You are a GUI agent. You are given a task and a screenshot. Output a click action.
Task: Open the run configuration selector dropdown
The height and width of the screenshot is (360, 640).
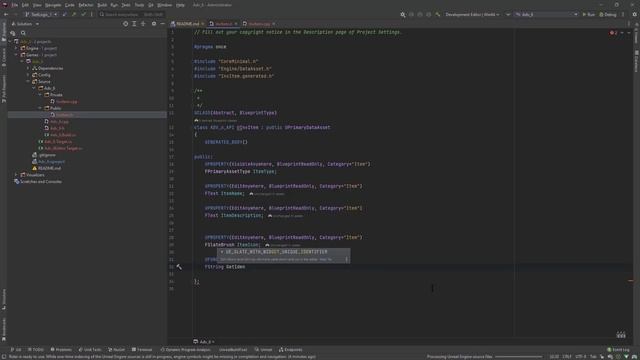click(x=547, y=14)
